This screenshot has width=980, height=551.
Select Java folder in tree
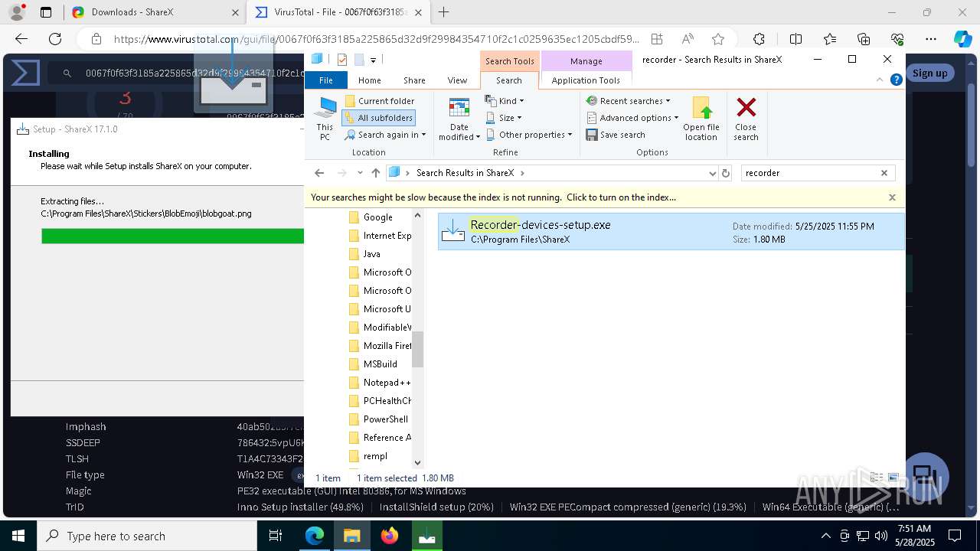371,254
